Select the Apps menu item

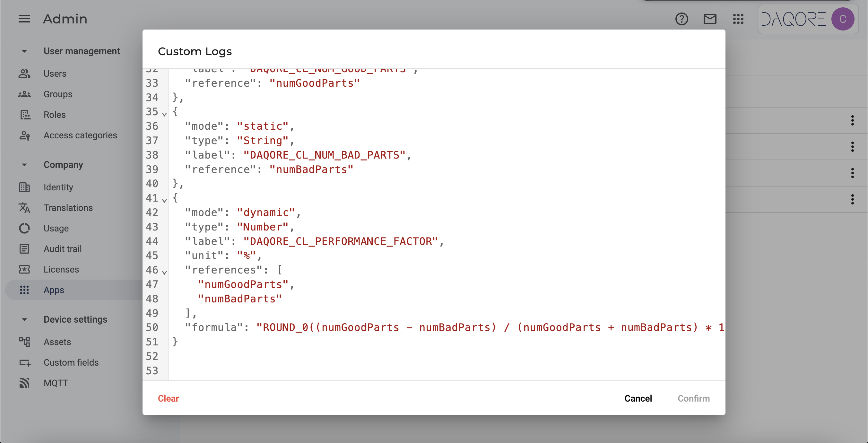click(x=54, y=290)
